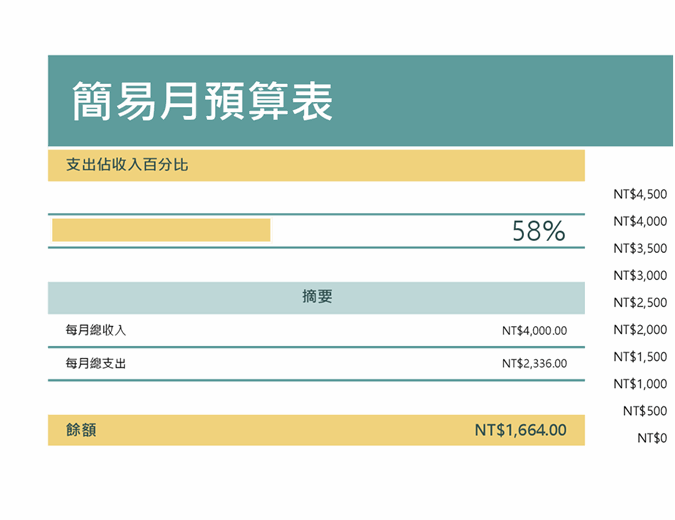Click the NT$2,336.00 monthly expense value
Screen dimensions: 675x520
click(534, 363)
